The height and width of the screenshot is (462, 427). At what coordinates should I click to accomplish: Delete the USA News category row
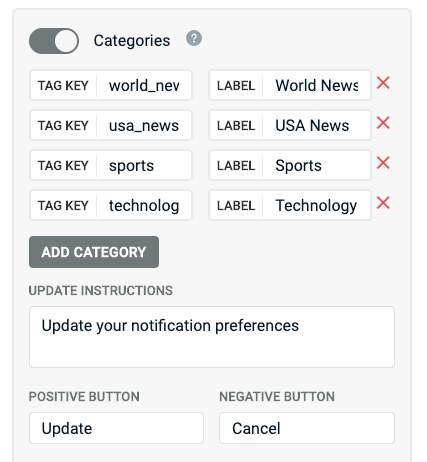pos(383,123)
